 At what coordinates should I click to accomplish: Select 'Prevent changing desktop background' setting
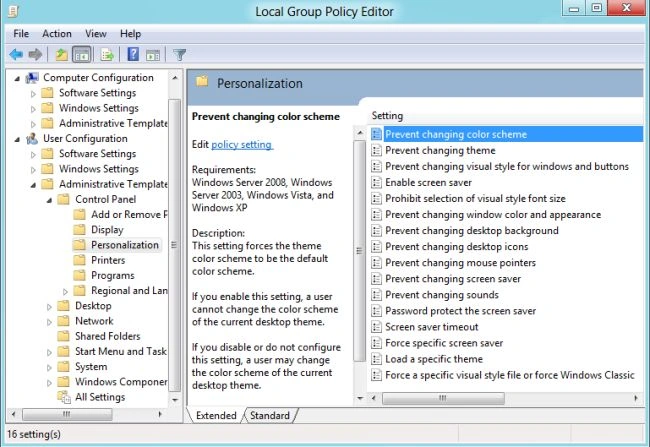coord(472,231)
